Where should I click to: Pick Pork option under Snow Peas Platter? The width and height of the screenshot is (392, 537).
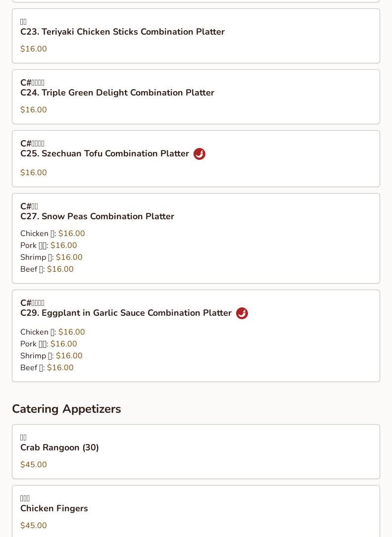[x=49, y=245]
